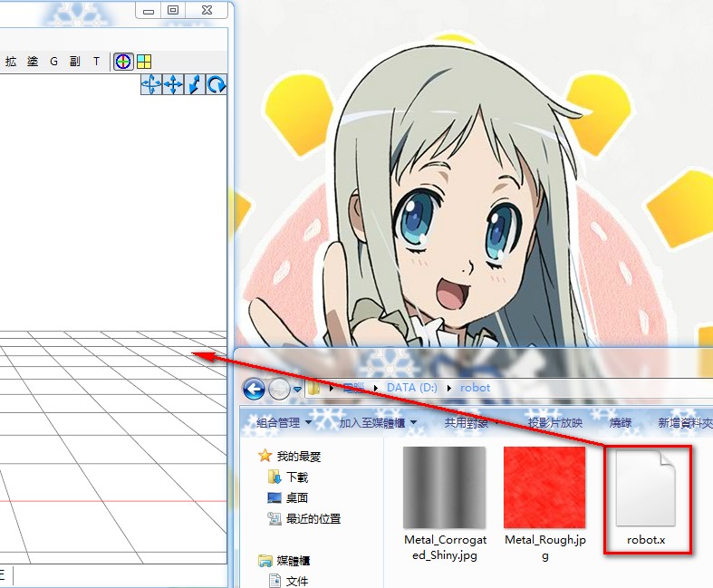Click the 塗 toolbar item

[x=33, y=62]
